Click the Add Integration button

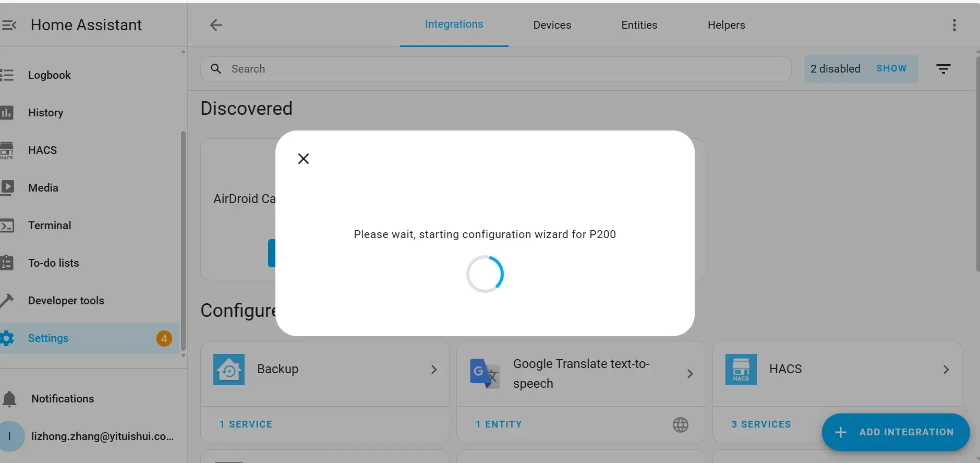tap(896, 432)
